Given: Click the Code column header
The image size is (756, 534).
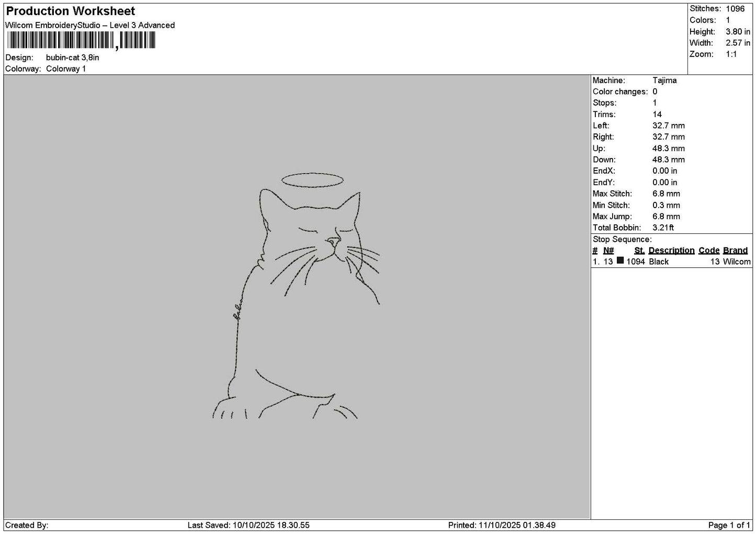Looking at the screenshot, I should coord(709,251).
